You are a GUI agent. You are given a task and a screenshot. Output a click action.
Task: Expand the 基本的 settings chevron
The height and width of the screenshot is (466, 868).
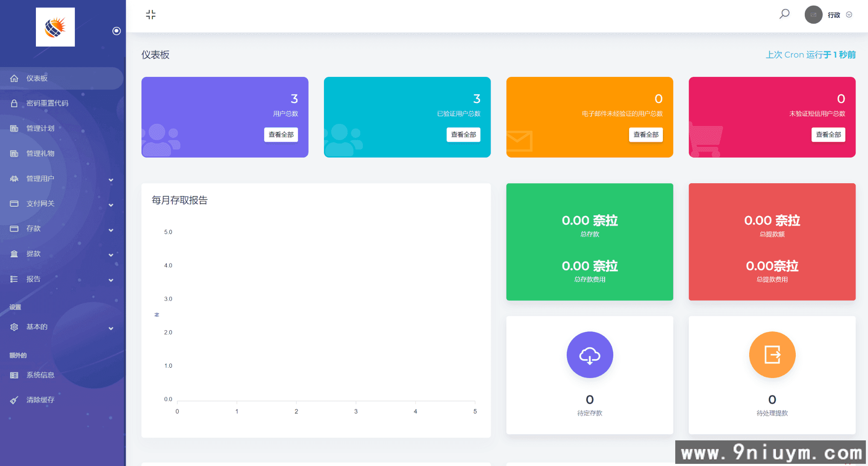point(111,328)
